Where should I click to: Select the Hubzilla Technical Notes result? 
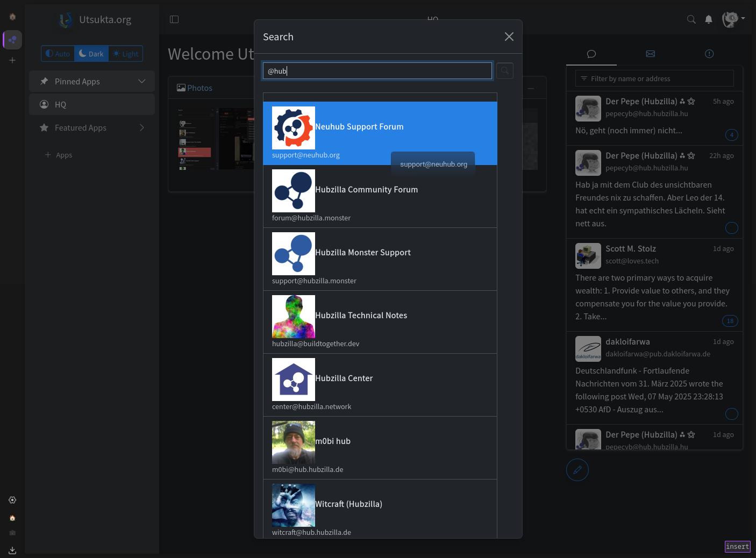(x=380, y=322)
